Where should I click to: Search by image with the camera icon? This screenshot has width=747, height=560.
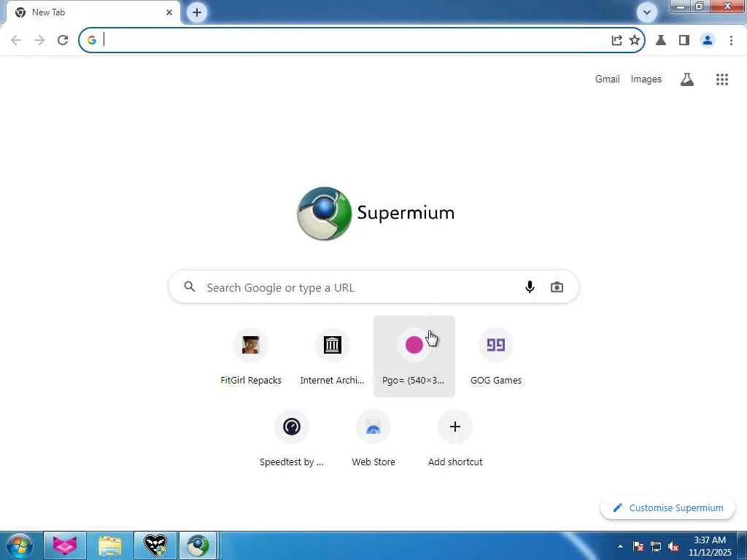(557, 287)
